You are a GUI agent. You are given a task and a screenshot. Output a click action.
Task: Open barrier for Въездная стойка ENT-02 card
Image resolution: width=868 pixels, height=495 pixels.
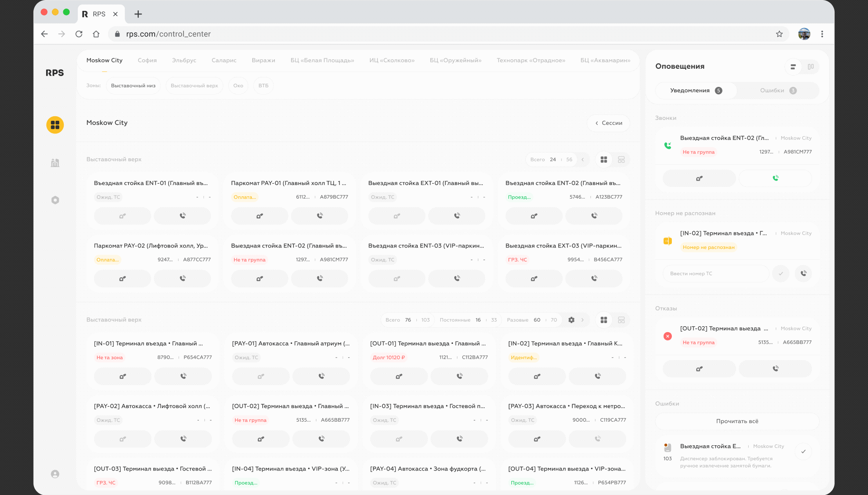pos(534,216)
